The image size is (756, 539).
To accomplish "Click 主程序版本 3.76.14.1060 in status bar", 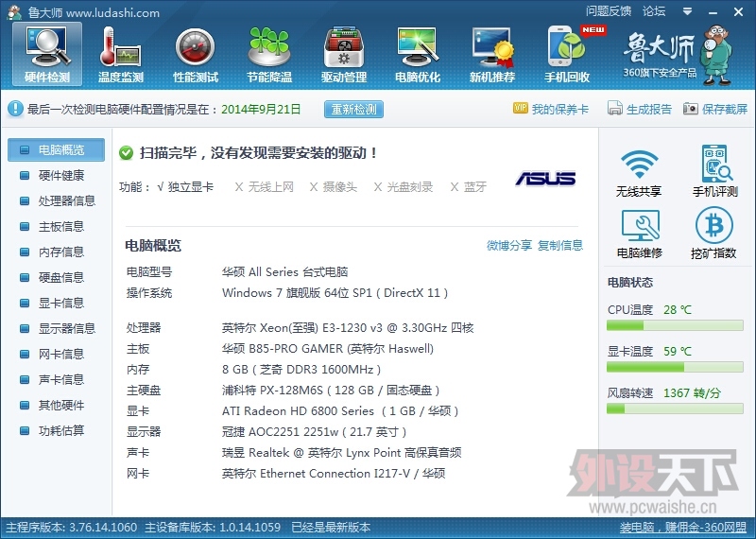I will (x=72, y=527).
